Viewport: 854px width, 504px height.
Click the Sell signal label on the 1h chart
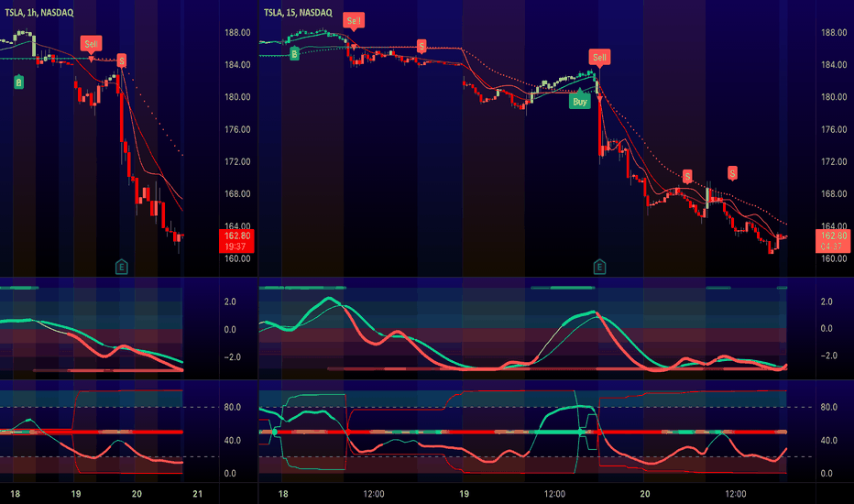tap(91, 44)
